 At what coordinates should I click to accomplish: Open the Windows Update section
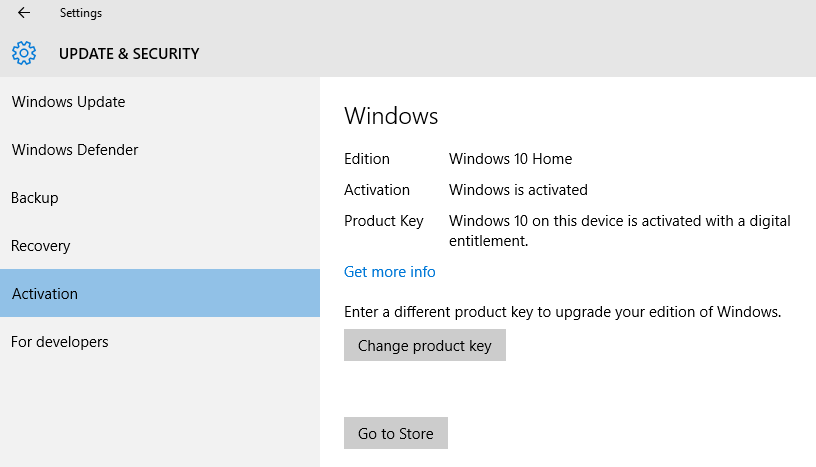coord(160,102)
